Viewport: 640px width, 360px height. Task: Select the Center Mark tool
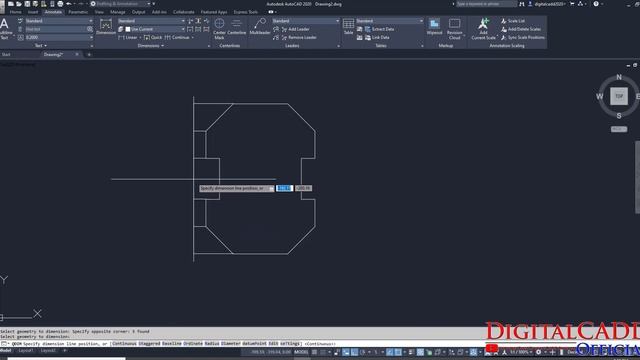point(219,29)
